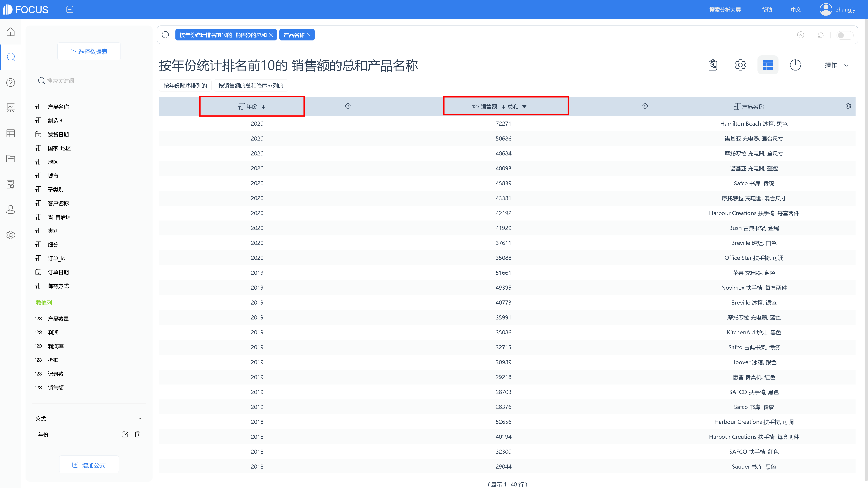
Task: Open the zhangjy user menu
Action: (x=845, y=9)
